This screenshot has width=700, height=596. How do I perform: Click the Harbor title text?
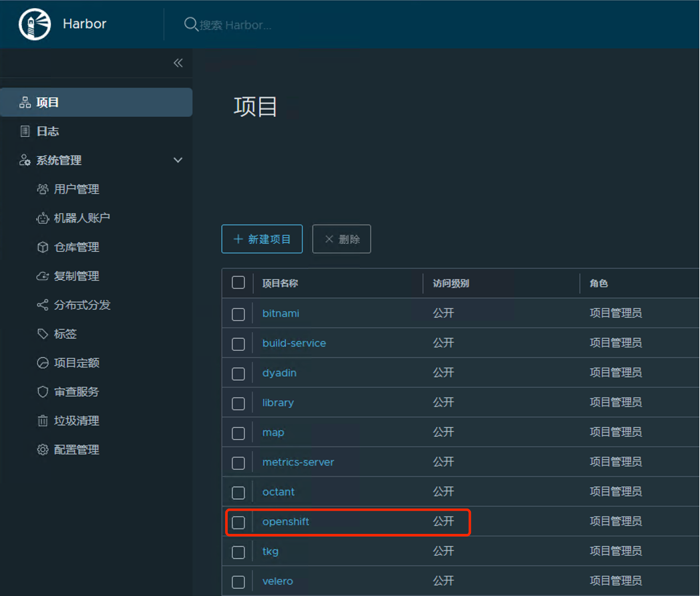[84, 23]
